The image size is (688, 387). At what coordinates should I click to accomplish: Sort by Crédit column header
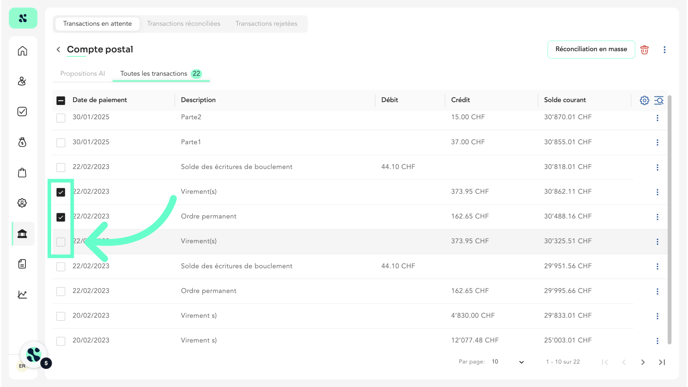(x=460, y=100)
